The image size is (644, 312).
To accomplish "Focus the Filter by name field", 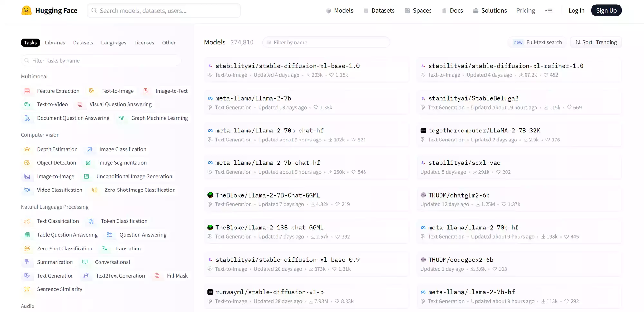I will coord(326,42).
